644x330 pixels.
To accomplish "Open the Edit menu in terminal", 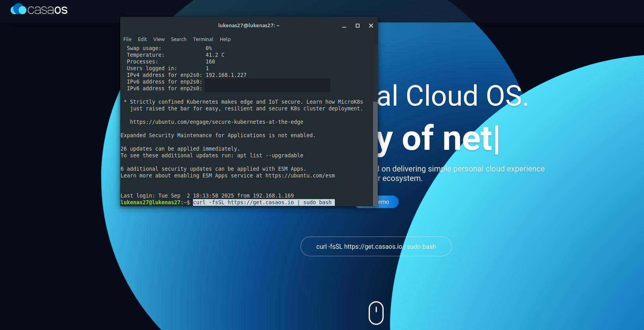I will (x=142, y=39).
